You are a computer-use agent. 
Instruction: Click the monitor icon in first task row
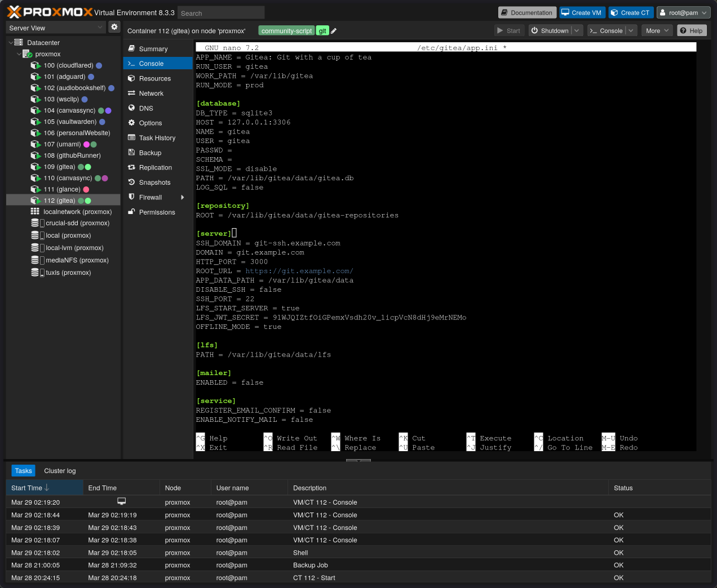[121, 501]
